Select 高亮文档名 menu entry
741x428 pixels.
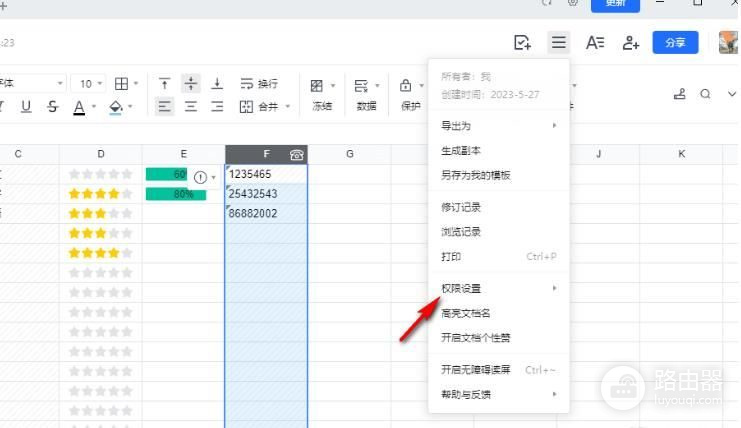tap(499, 313)
